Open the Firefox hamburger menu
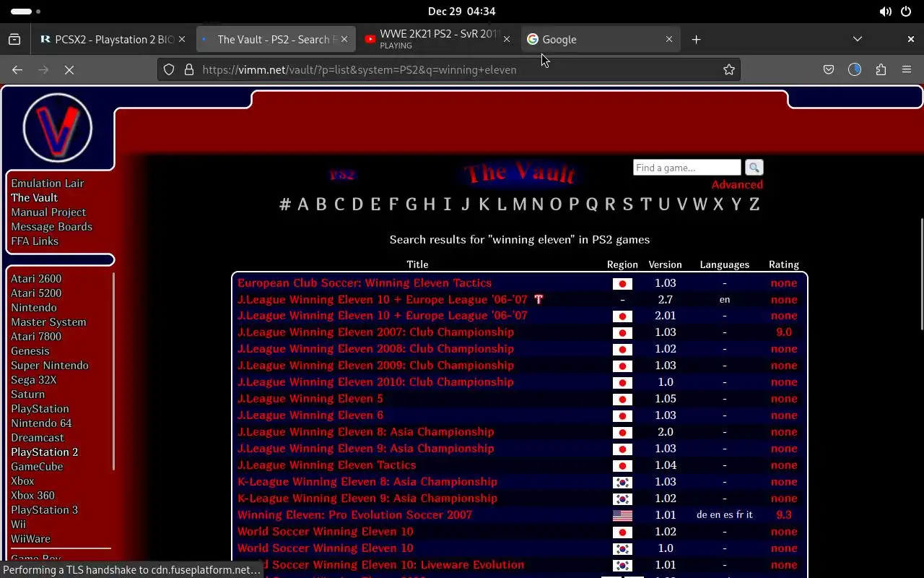924x578 pixels. (x=907, y=69)
